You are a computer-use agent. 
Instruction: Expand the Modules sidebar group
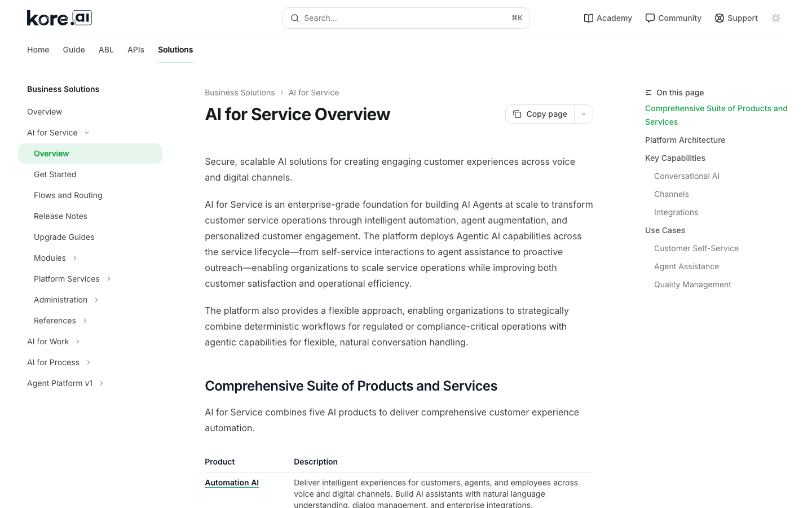click(75, 258)
